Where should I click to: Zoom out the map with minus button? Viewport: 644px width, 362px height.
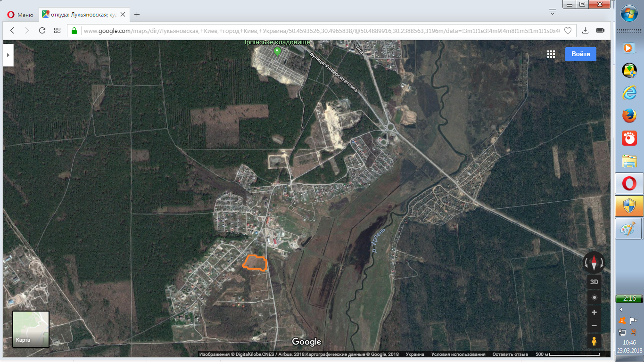click(x=594, y=325)
